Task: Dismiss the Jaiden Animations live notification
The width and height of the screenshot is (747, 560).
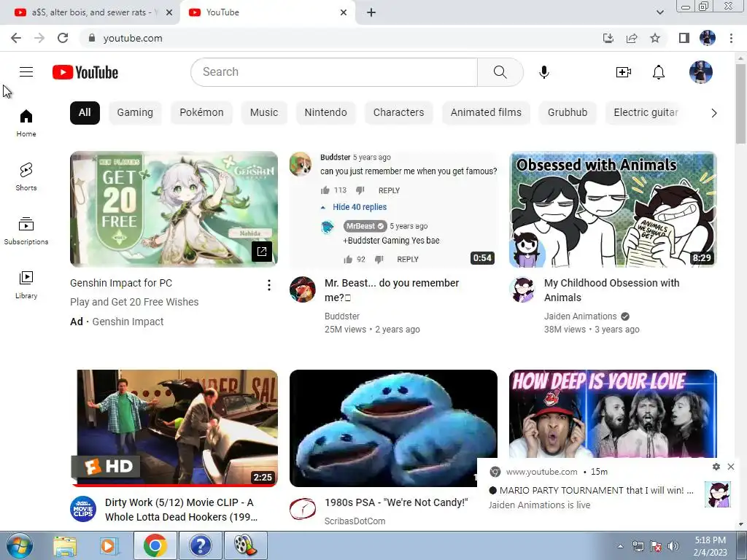Action: [x=731, y=467]
